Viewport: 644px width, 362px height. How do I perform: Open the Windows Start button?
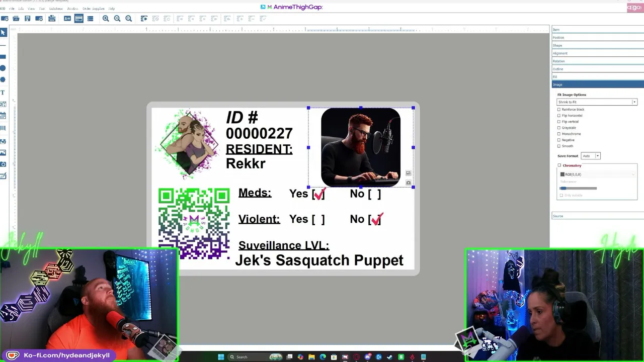pyautogui.click(x=221, y=357)
